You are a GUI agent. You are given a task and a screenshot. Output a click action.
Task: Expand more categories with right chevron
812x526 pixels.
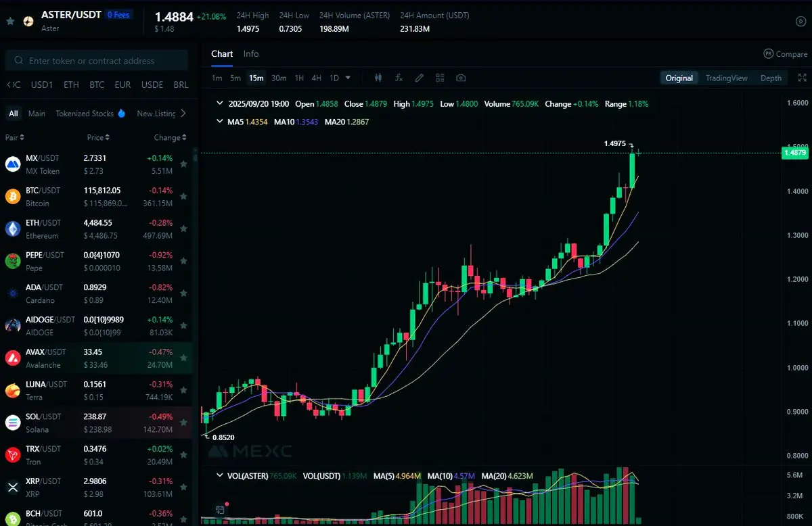point(183,114)
